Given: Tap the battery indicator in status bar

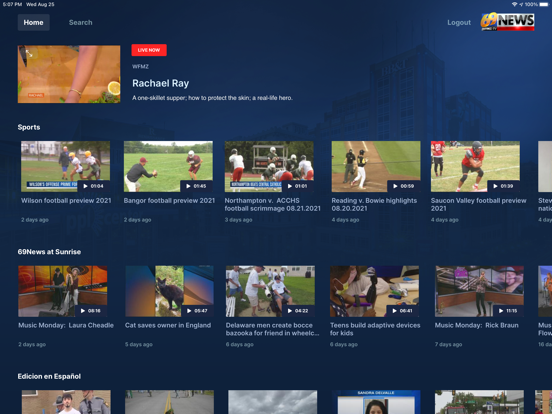Looking at the screenshot, I should [544, 5].
